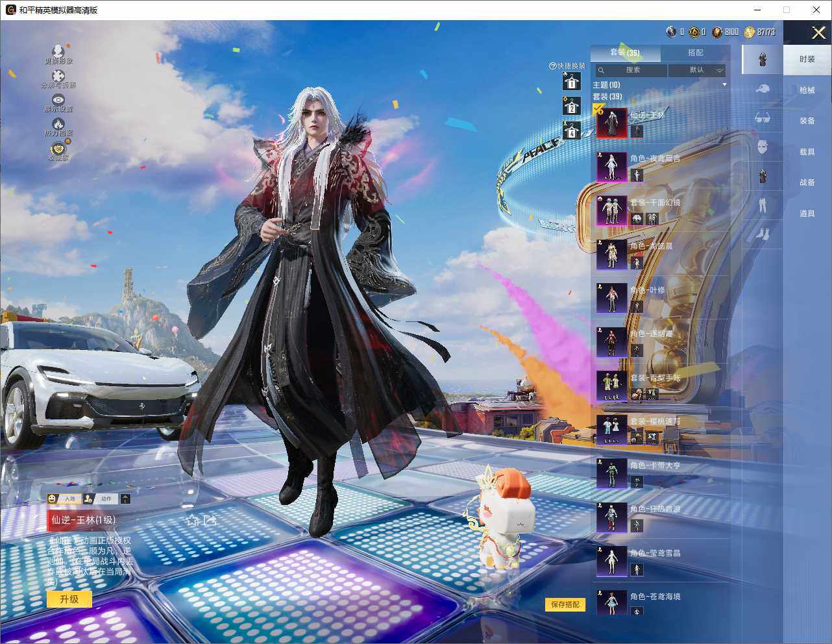Select the hat category icon
The width and height of the screenshot is (832, 644).
pyautogui.click(x=763, y=89)
